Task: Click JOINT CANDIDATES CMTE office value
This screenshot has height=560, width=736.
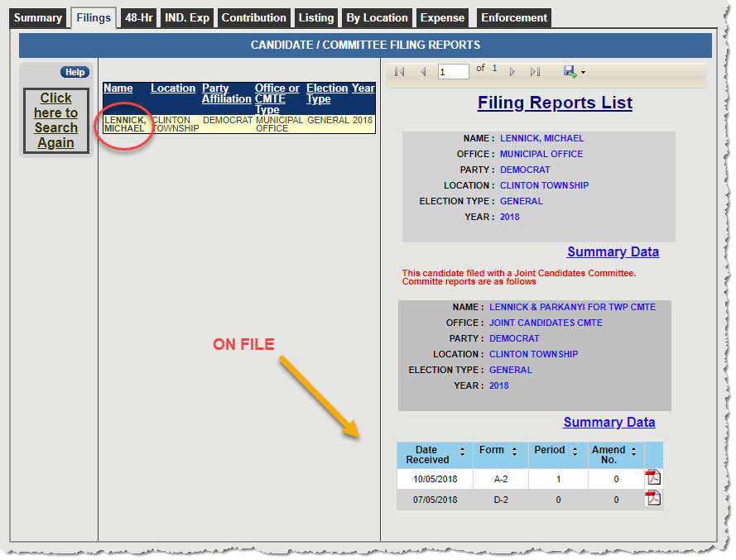Action: click(546, 323)
